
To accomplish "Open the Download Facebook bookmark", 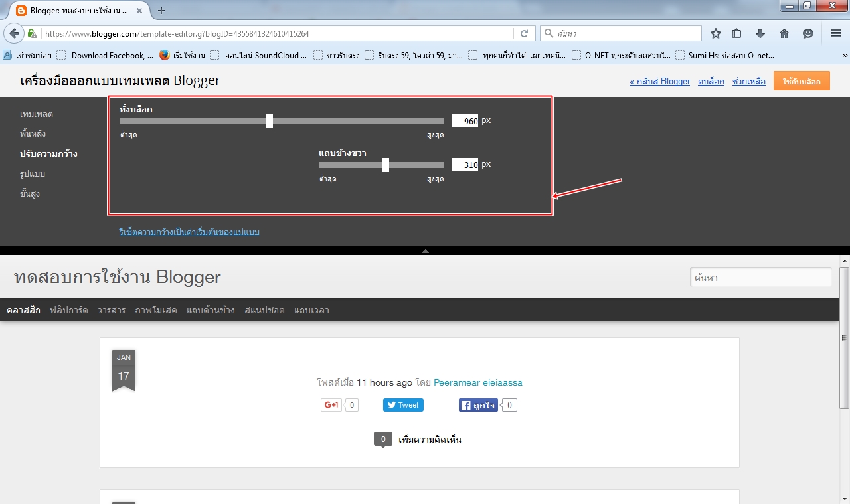I will tap(105, 56).
